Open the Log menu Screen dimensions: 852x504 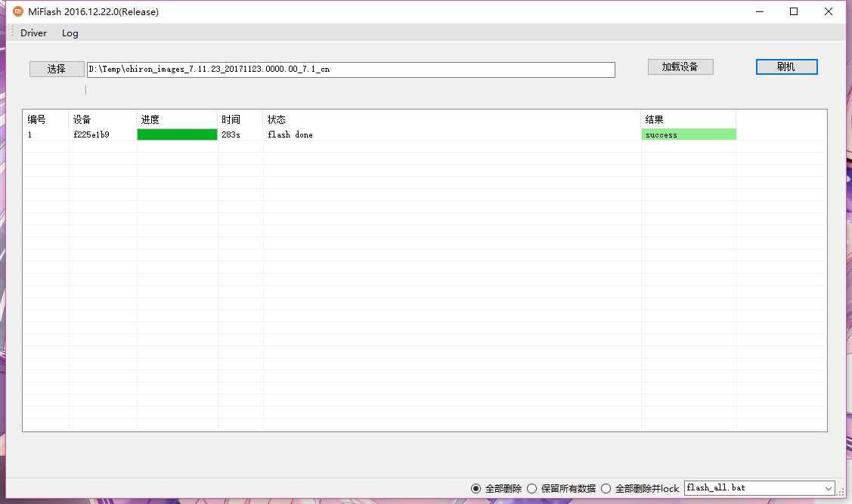(x=70, y=33)
